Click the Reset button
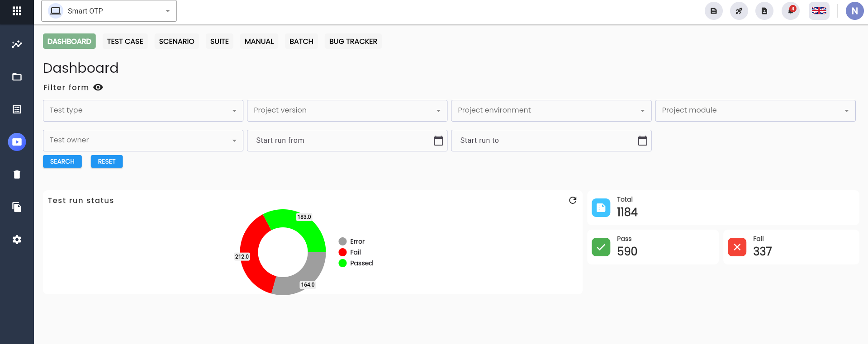 pos(107,161)
